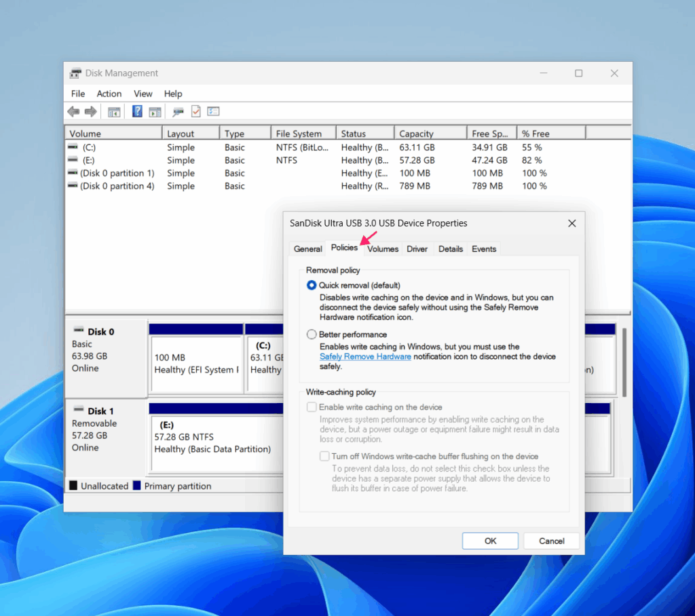Close the SanDisk Device Properties dialog
The width and height of the screenshot is (695, 616).
click(572, 223)
